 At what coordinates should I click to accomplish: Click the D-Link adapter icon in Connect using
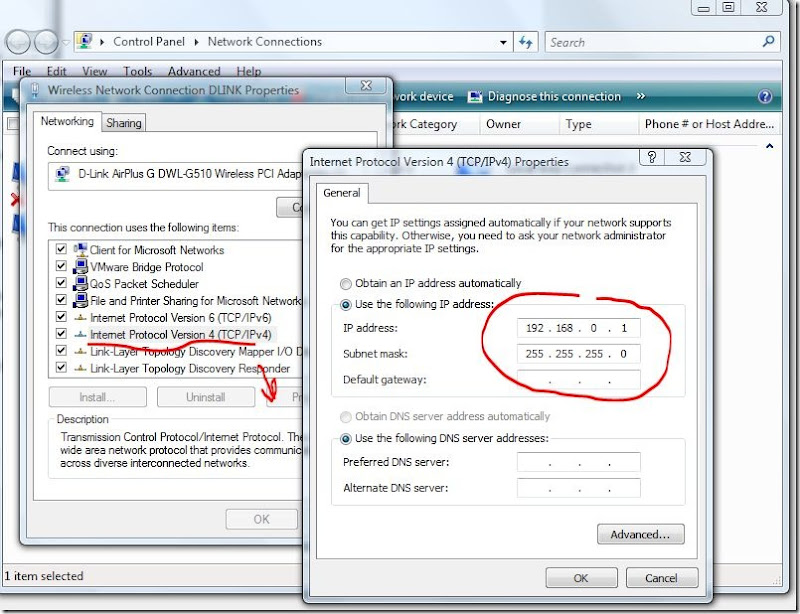(x=62, y=174)
